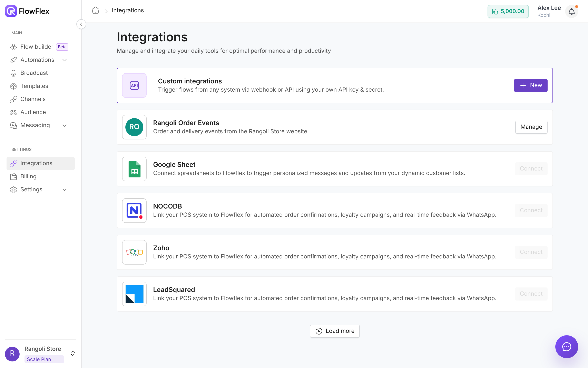Expand the Automations submenu chevron
This screenshot has height=368, width=588.
pyautogui.click(x=64, y=60)
